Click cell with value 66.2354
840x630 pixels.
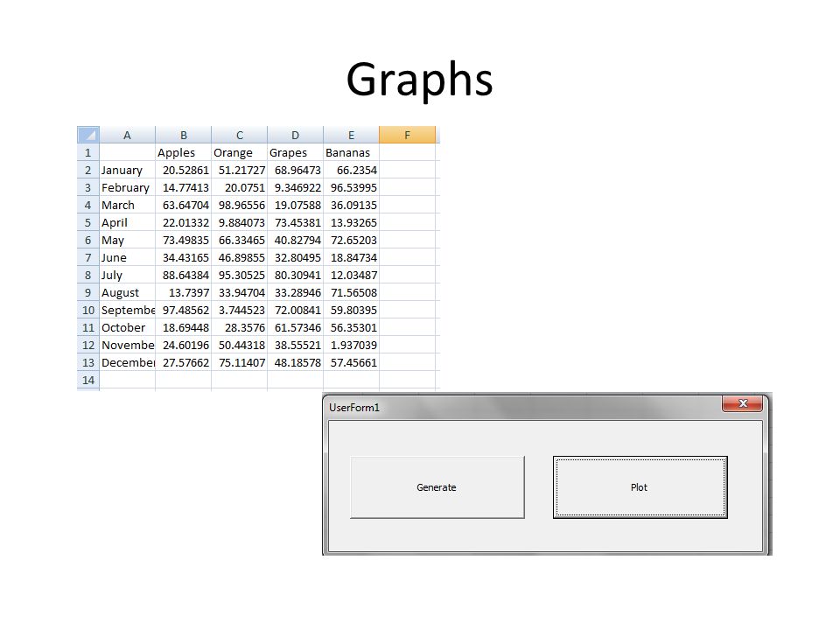point(352,170)
